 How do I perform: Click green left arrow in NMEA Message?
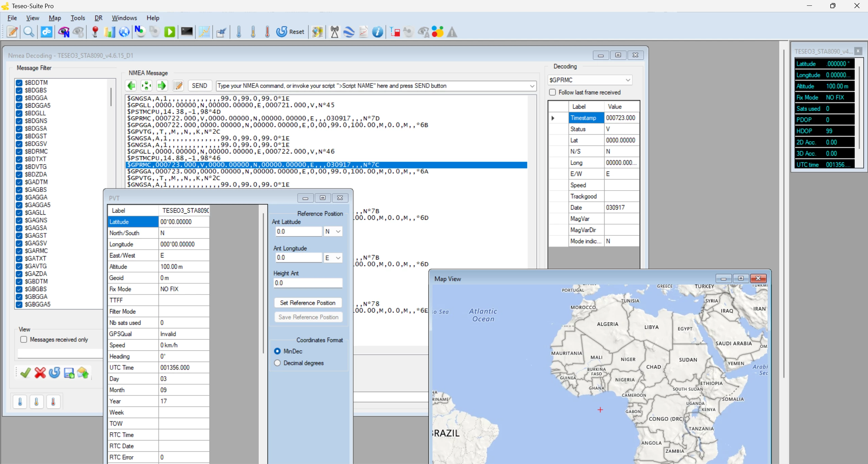pos(131,86)
